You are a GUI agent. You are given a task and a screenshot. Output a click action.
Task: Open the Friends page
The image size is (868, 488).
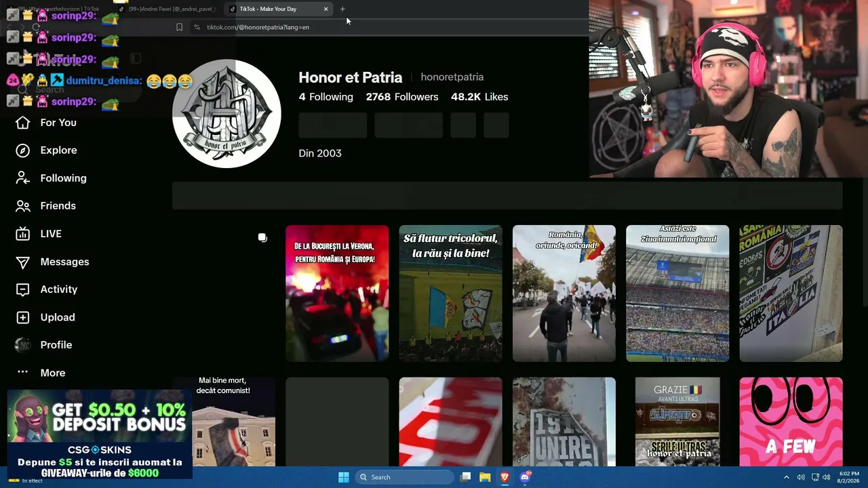(45, 206)
